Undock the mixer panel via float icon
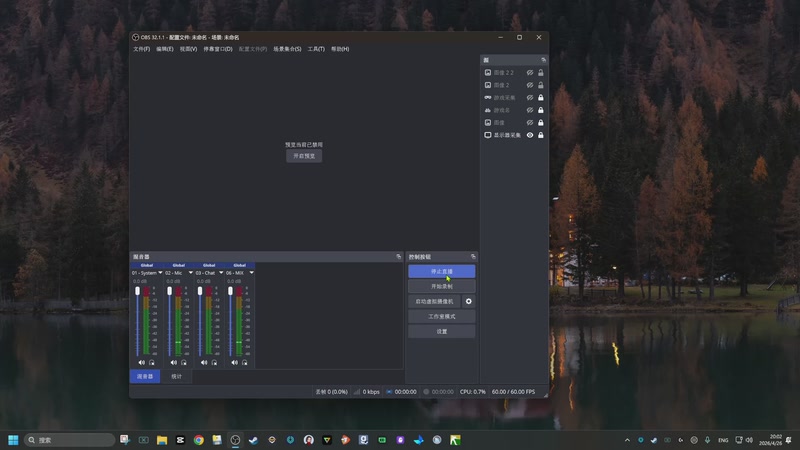Image resolution: width=800 pixels, height=450 pixels. coord(399,257)
